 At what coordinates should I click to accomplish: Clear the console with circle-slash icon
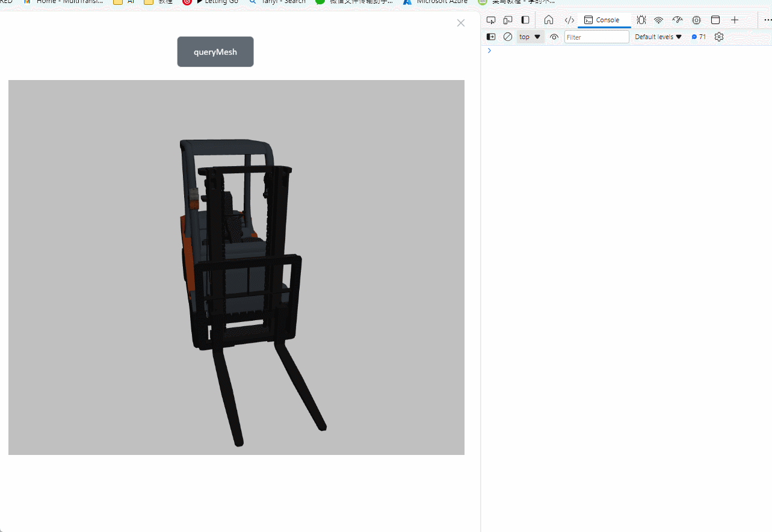point(508,37)
